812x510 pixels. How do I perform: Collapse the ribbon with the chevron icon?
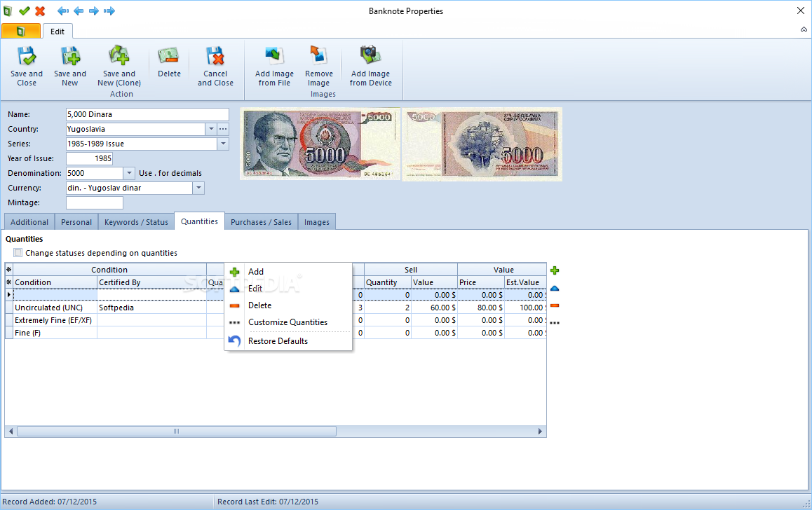click(804, 29)
